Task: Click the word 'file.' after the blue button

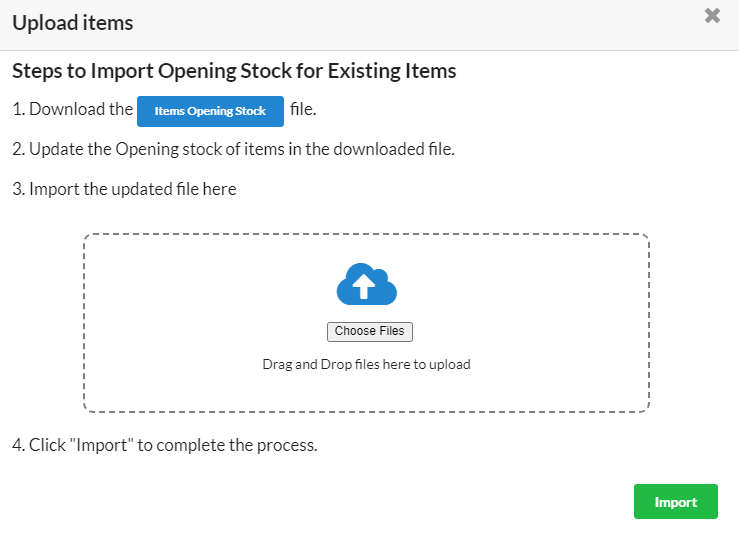Action: (x=303, y=109)
